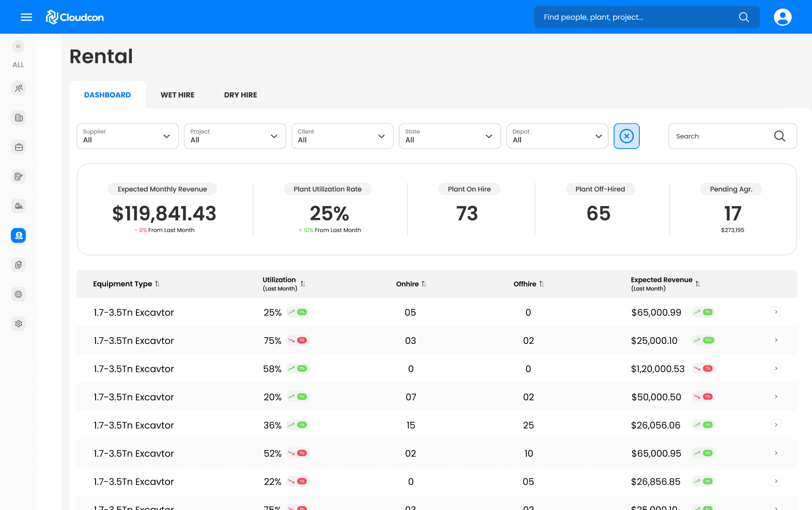
Task: Sort by Equipment Type column
Action: pyautogui.click(x=157, y=284)
